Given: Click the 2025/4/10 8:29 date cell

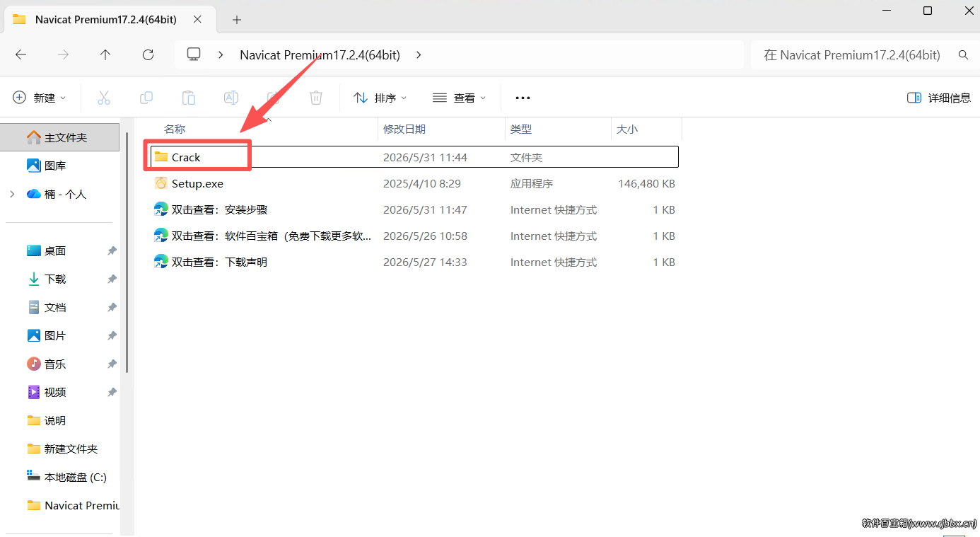Looking at the screenshot, I should [422, 183].
